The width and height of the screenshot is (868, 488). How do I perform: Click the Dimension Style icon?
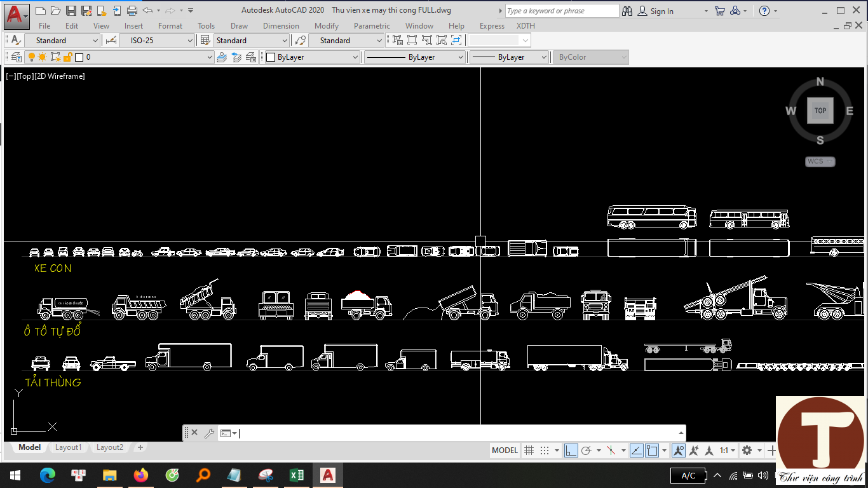111,40
